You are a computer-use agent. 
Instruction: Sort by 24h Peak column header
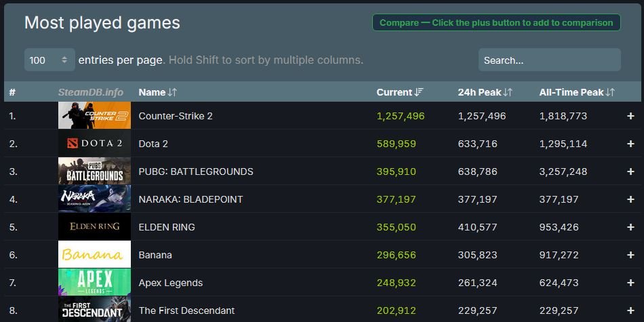click(x=485, y=92)
